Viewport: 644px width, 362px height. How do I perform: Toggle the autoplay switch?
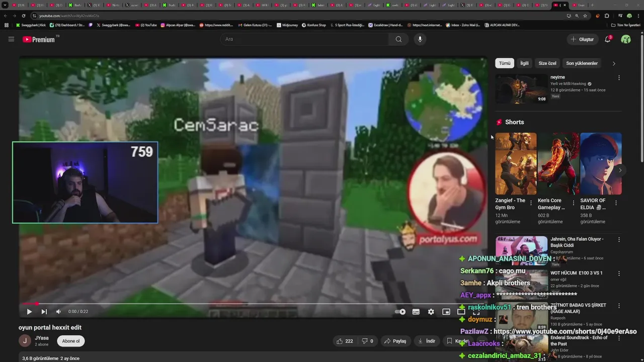click(400, 312)
